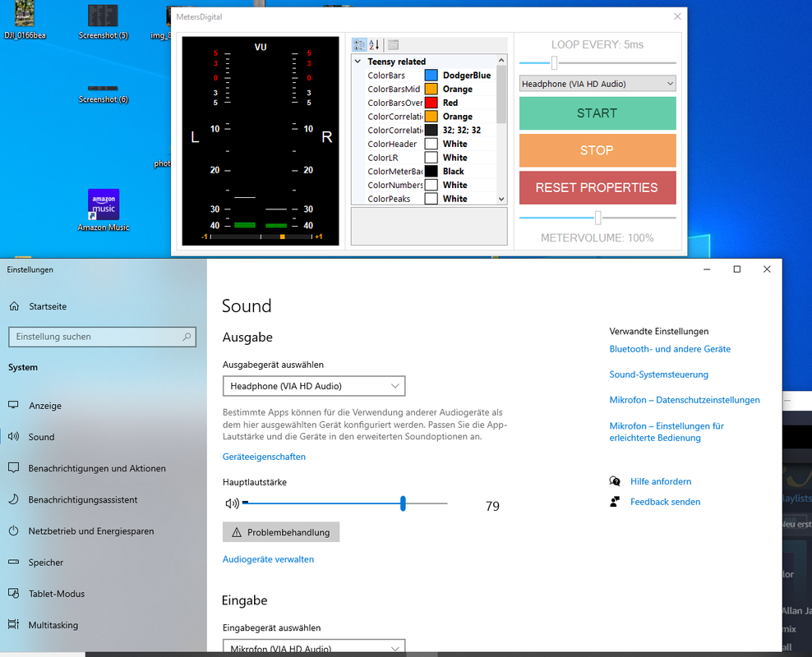Click the speaker icon next to Hauptlautstärke slider

pyautogui.click(x=232, y=503)
